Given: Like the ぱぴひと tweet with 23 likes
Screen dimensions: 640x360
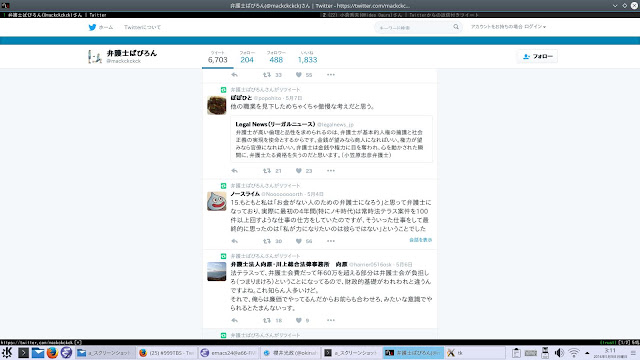Looking at the screenshot, I should click(299, 171).
